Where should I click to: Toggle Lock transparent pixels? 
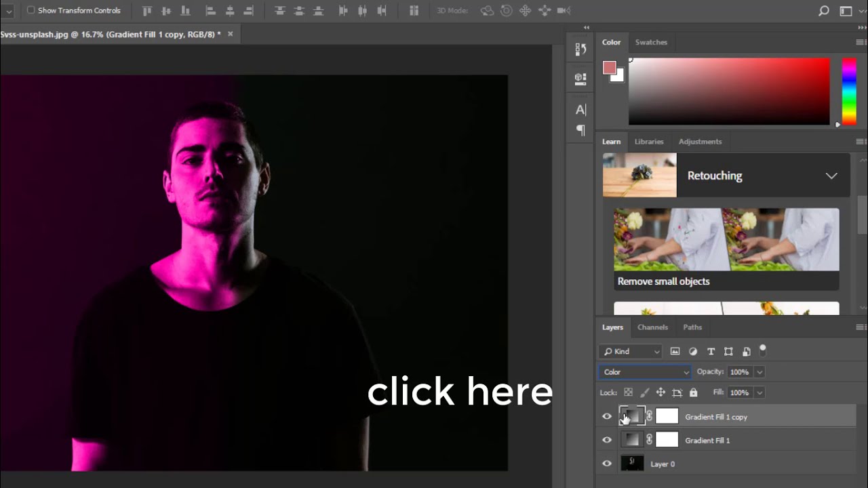pyautogui.click(x=628, y=392)
